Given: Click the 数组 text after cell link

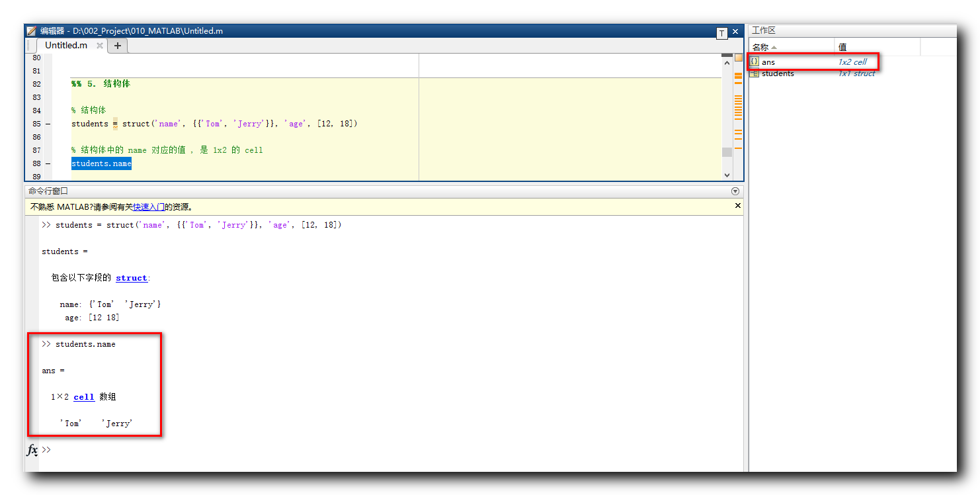Looking at the screenshot, I should pyautogui.click(x=108, y=397).
